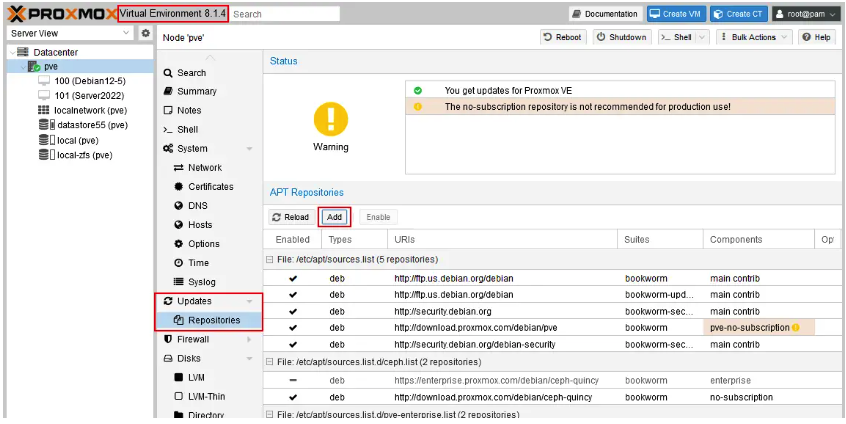Open VM 101 (Server2022)

(89, 95)
